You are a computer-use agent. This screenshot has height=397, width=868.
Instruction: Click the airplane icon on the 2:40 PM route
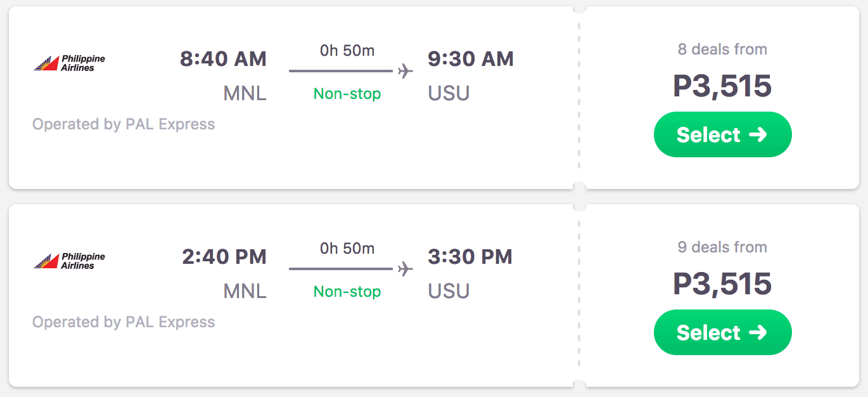click(405, 270)
